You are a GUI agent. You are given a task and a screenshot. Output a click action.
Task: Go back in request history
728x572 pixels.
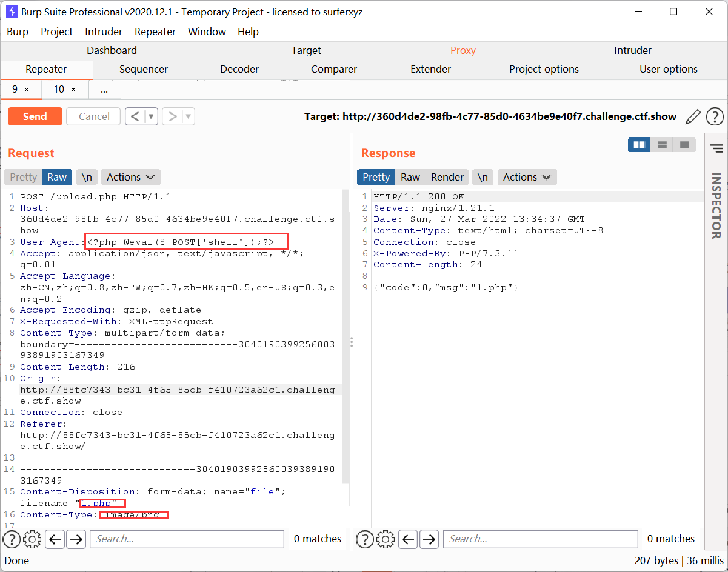[135, 116]
